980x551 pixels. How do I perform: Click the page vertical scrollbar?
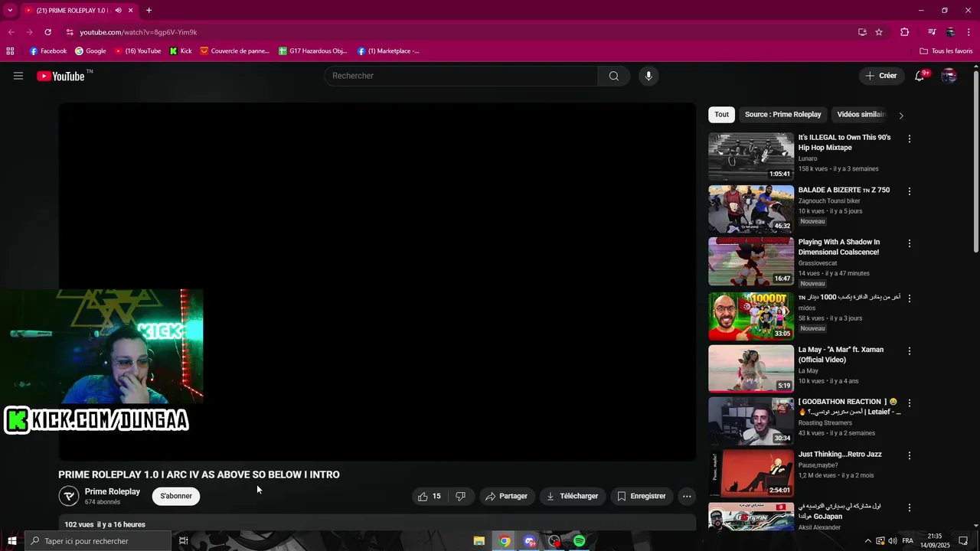coord(975,161)
